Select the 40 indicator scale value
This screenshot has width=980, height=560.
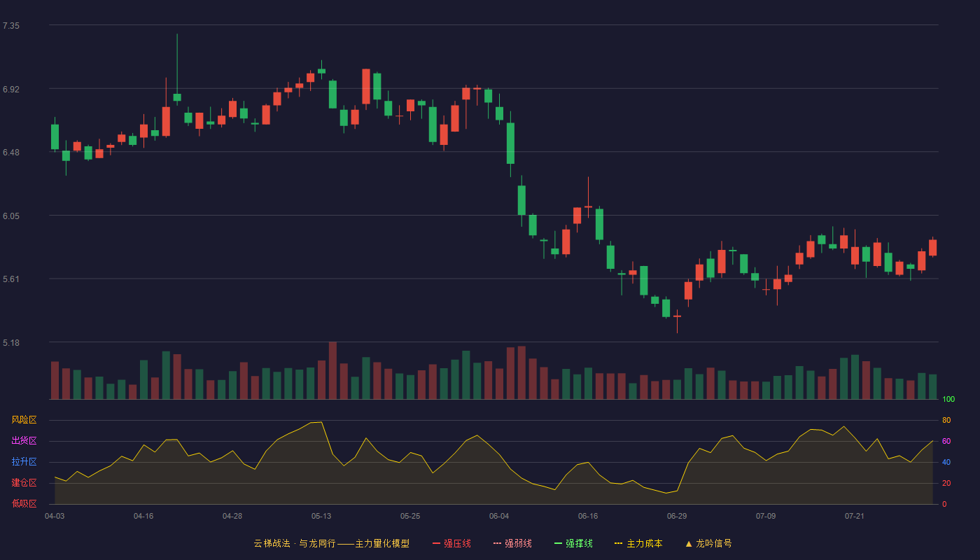(x=946, y=463)
